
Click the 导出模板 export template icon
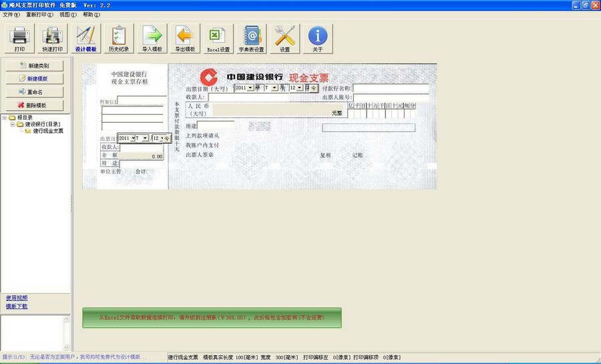[x=185, y=38]
